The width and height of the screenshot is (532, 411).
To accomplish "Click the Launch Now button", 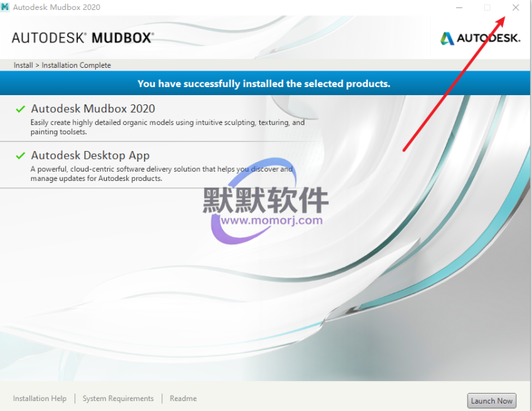I will [491, 400].
